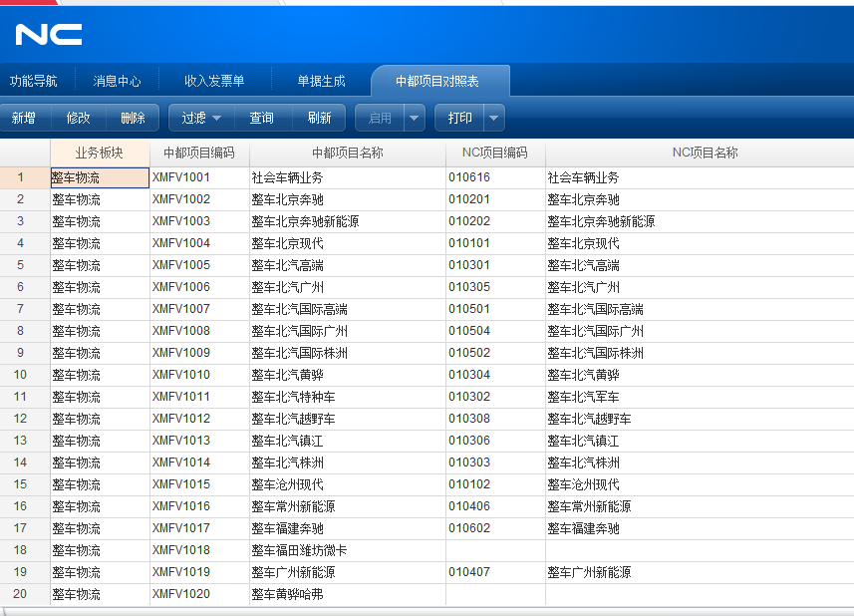This screenshot has width=854, height=616.
Task: Click the 新增 button
Action: click(24, 118)
